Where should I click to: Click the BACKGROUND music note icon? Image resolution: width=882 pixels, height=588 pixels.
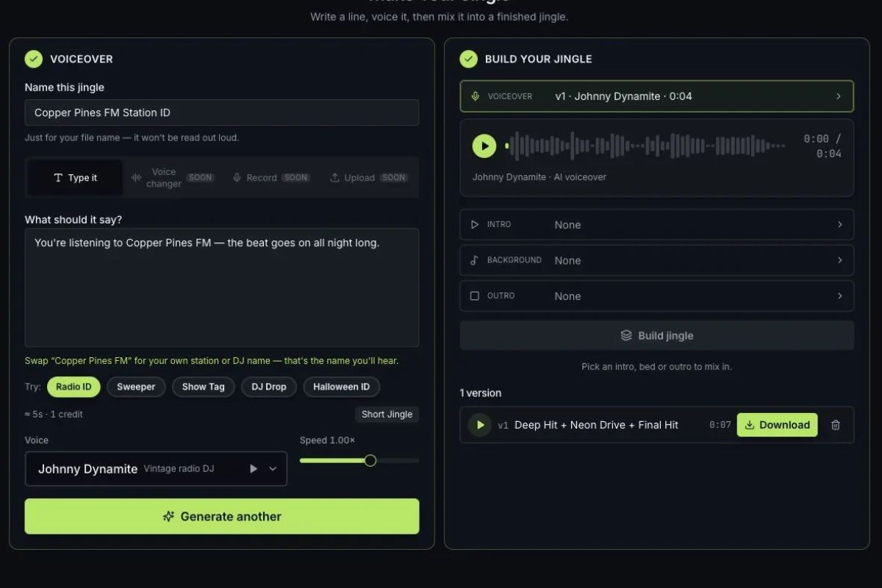point(475,260)
